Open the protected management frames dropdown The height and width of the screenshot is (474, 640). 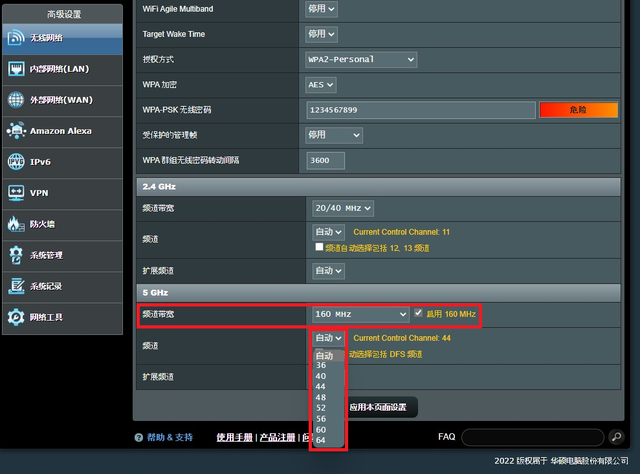tap(334, 135)
